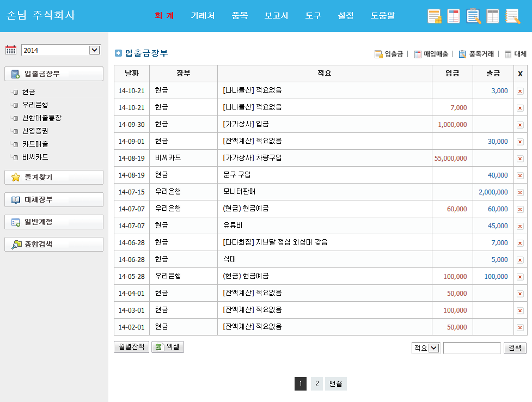532x402 pixels.
Task: Open the 거래처 menu
Action: [x=203, y=16]
